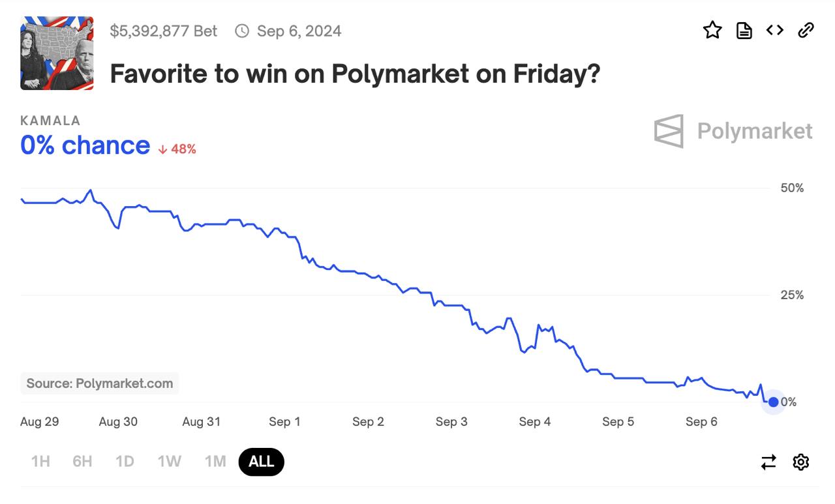Viewport: 835px width, 504px height.
Task: Click the Source: Polymarket.com label
Action: tap(100, 383)
